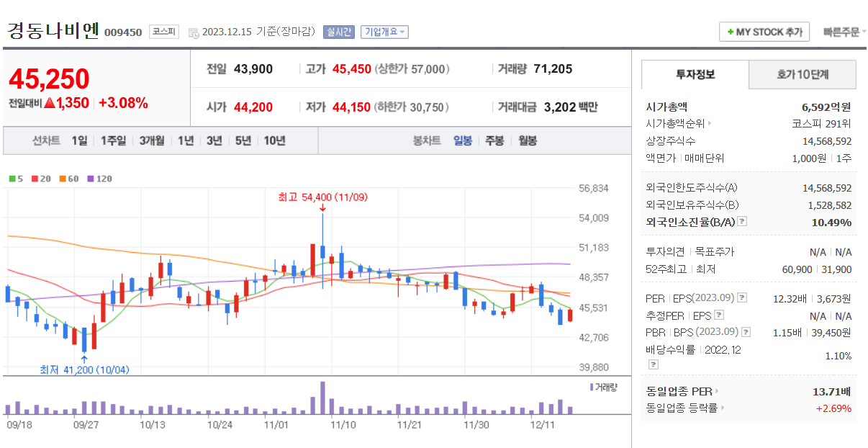
Task: Click the purple 거래량 legend marker
Action: (x=592, y=387)
